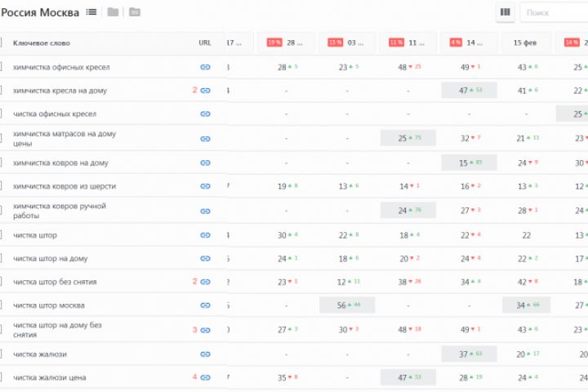Open URL link for химчистка офисных кресел
Screen dimensions: 588x392
pyautogui.click(x=205, y=67)
